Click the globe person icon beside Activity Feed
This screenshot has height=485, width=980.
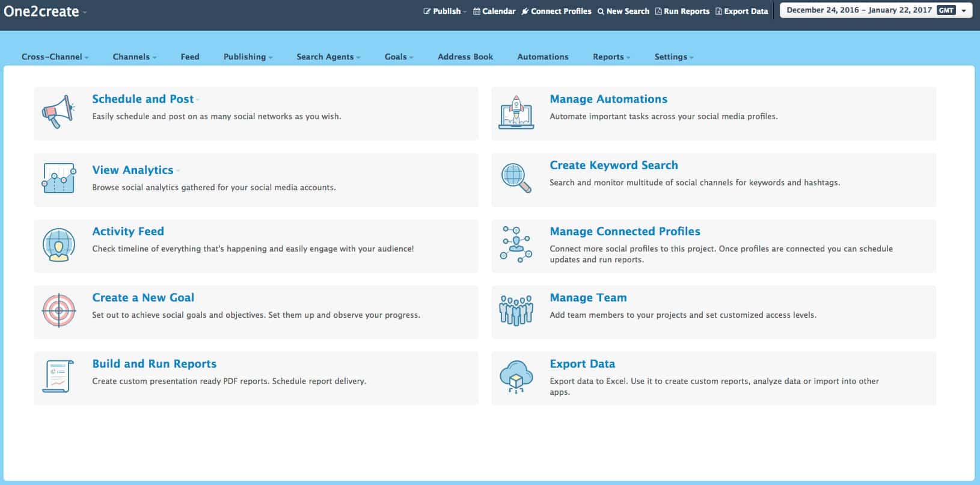pyautogui.click(x=58, y=245)
